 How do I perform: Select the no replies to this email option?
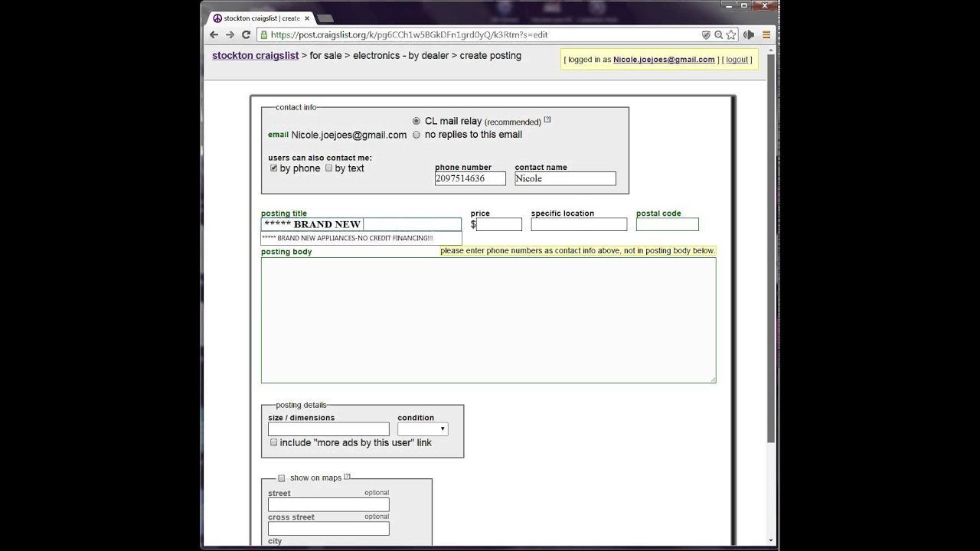coord(416,135)
